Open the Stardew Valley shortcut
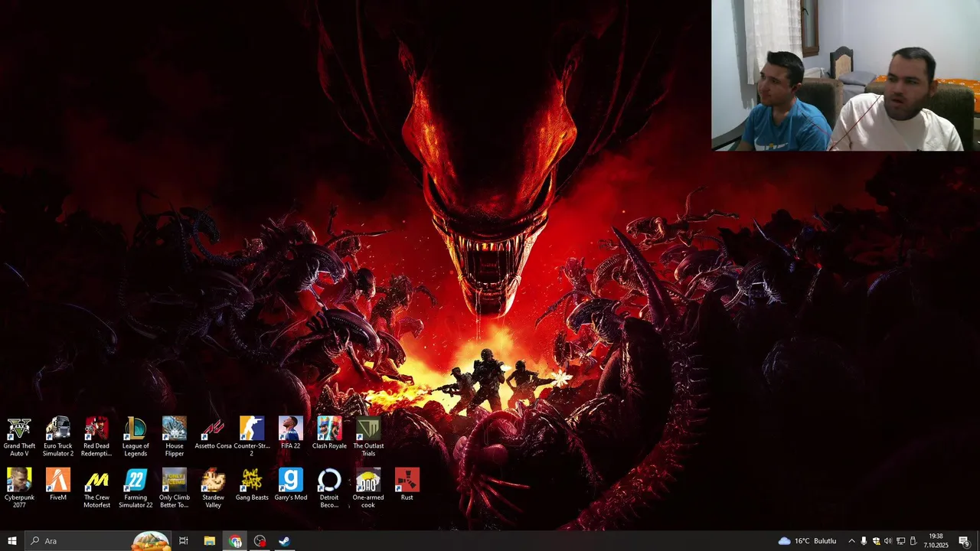Screen dimensions: 980x551 [213, 488]
